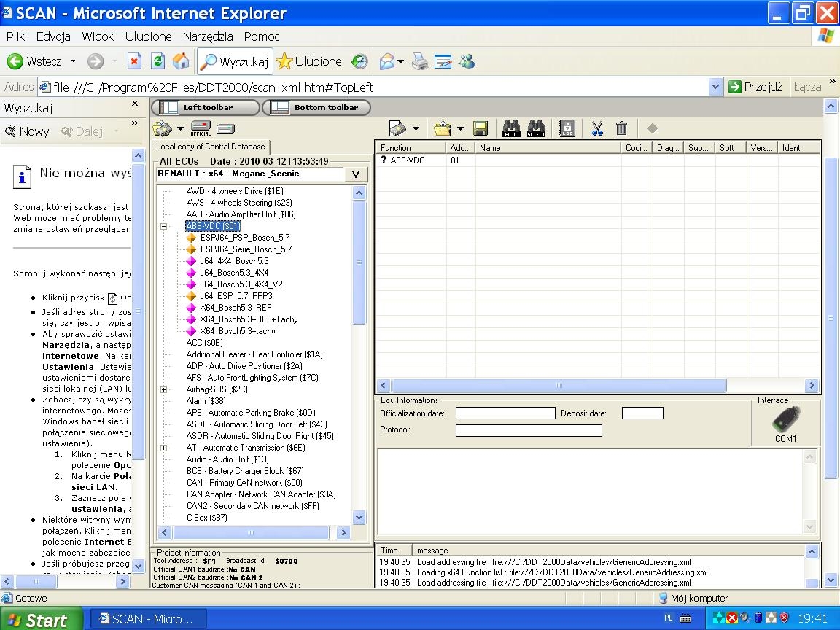Collapse the ABS-VDC ($01) tree node
840x630 pixels.
click(x=163, y=226)
